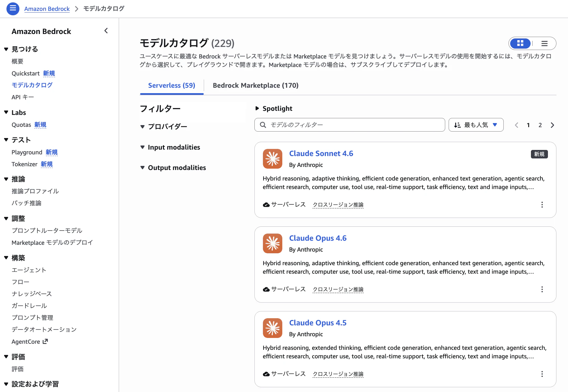Open actions menu for Claude Opus 4.6
Image resolution: width=568 pixels, height=392 pixels.
(542, 289)
